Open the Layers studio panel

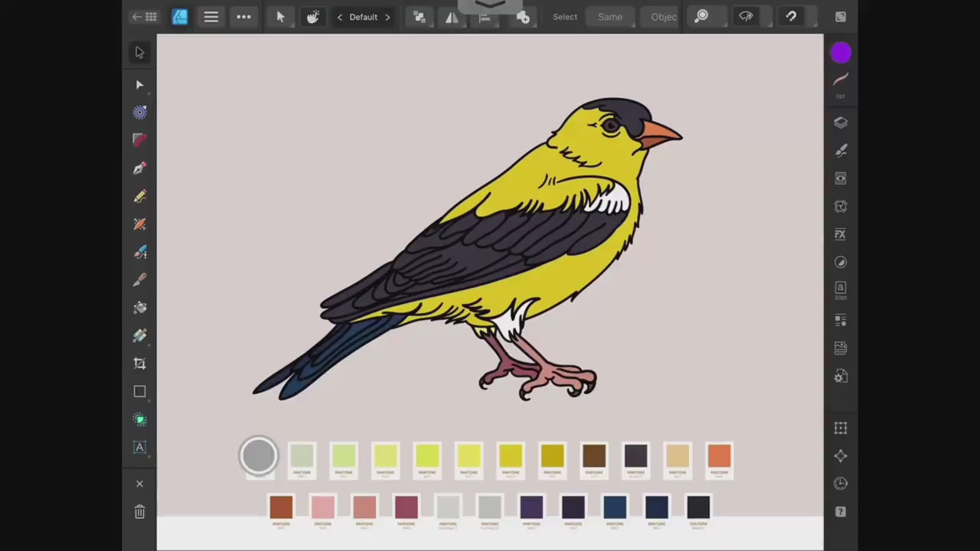(841, 122)
